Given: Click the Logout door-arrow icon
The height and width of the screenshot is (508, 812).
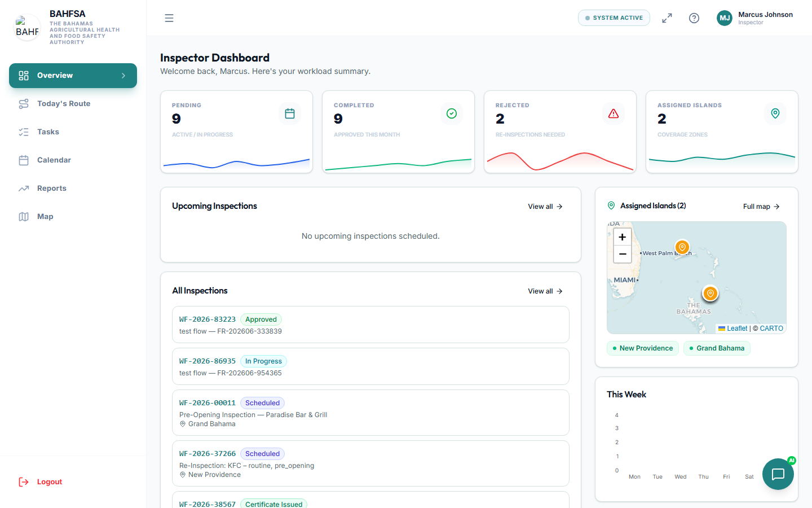Looking at the screenshot, I should point(24,482).
